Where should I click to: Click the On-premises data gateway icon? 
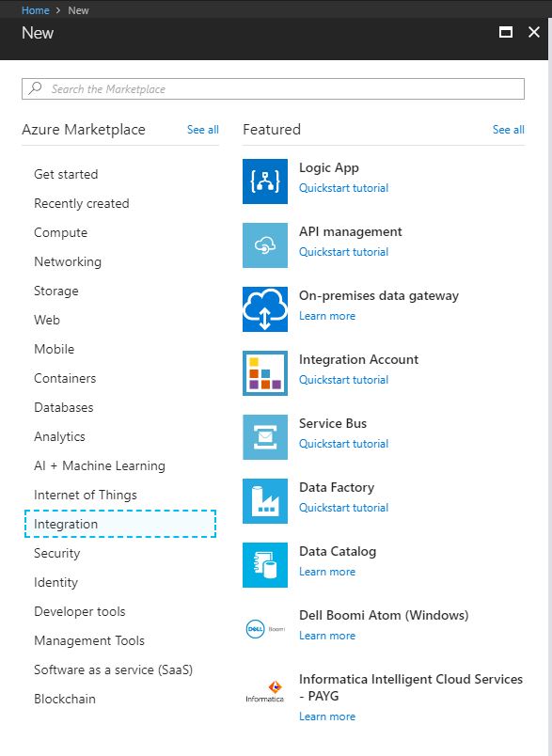(264, 309)
